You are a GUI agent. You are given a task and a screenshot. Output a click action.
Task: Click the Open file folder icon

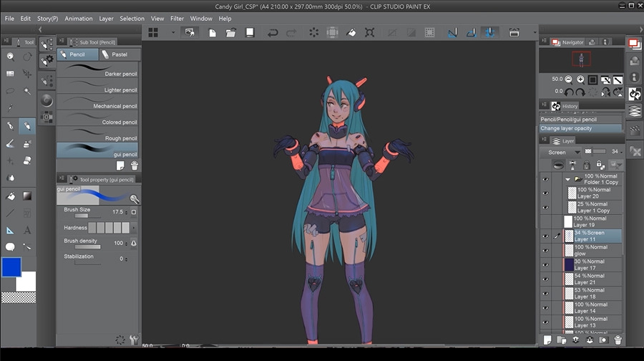click(x=231, y=33)
